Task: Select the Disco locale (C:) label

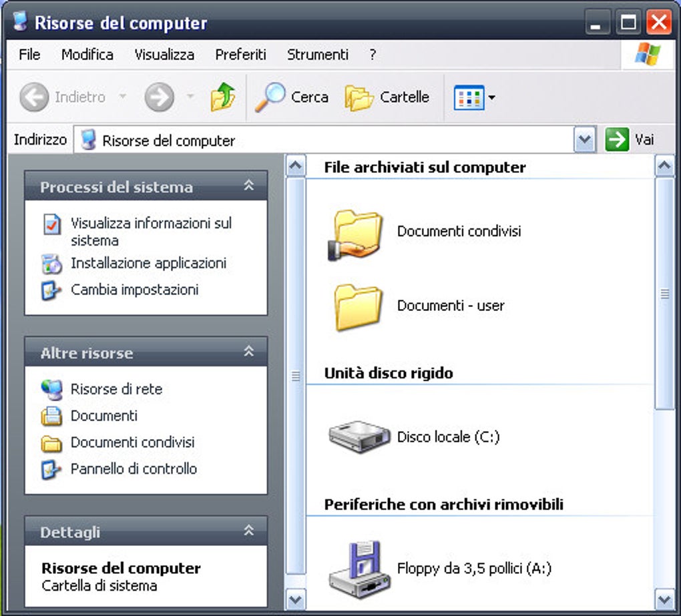Action: click(x=448, y=436)
